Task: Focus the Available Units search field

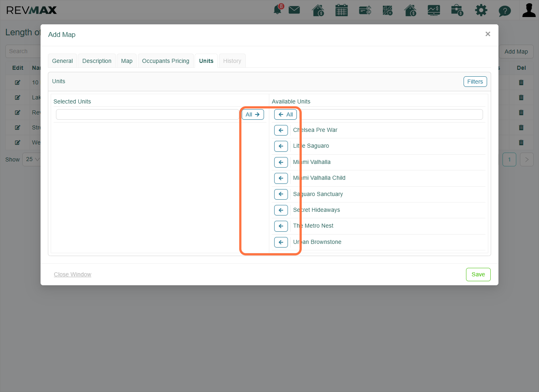Action: (x=390, y=114)
